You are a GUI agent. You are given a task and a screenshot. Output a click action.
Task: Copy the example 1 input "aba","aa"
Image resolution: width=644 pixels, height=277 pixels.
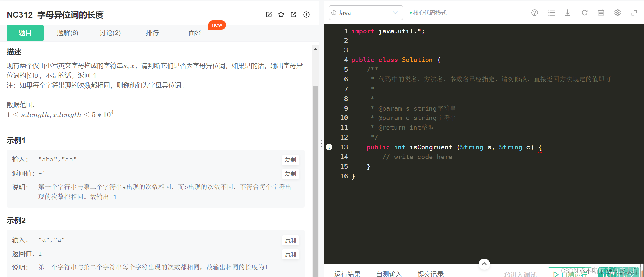290,160
